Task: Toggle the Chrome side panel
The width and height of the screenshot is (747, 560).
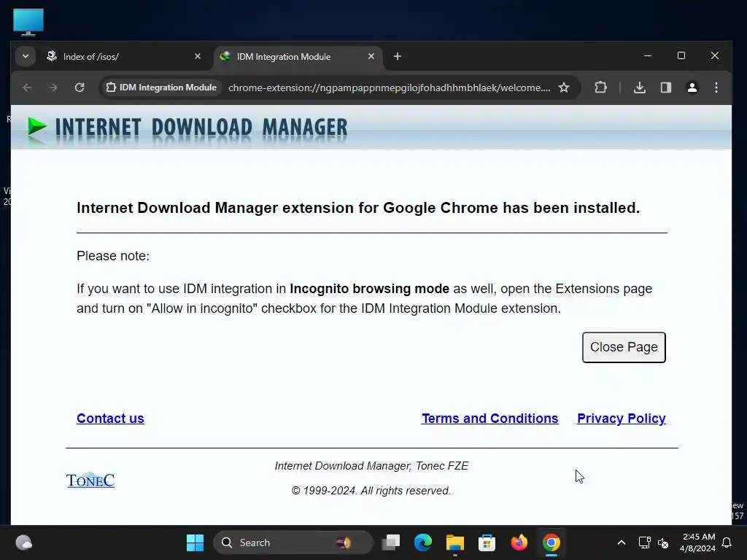Action: pos(666,87)
